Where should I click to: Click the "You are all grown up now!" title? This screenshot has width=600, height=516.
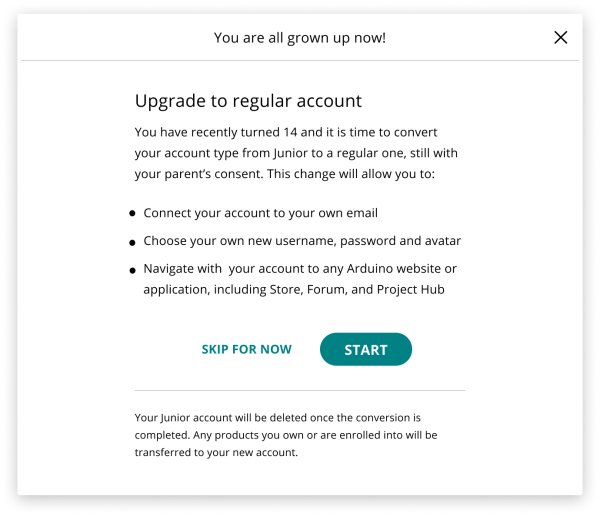point(300,38)
